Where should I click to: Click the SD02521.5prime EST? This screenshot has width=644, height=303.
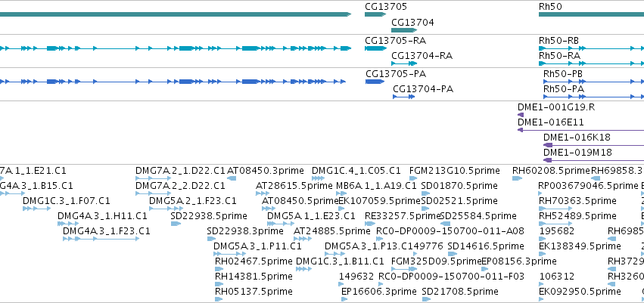point(426,209)
